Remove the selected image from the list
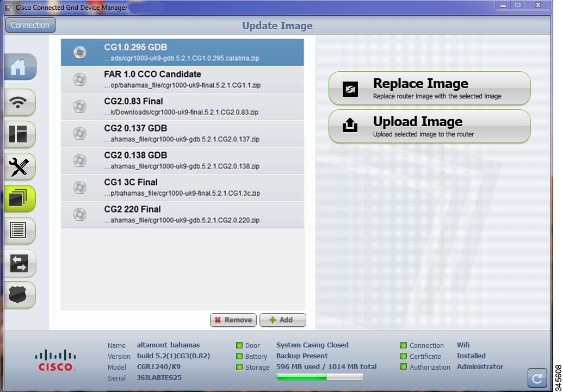This screenshot has width=563, height=392. pos(233,320)
